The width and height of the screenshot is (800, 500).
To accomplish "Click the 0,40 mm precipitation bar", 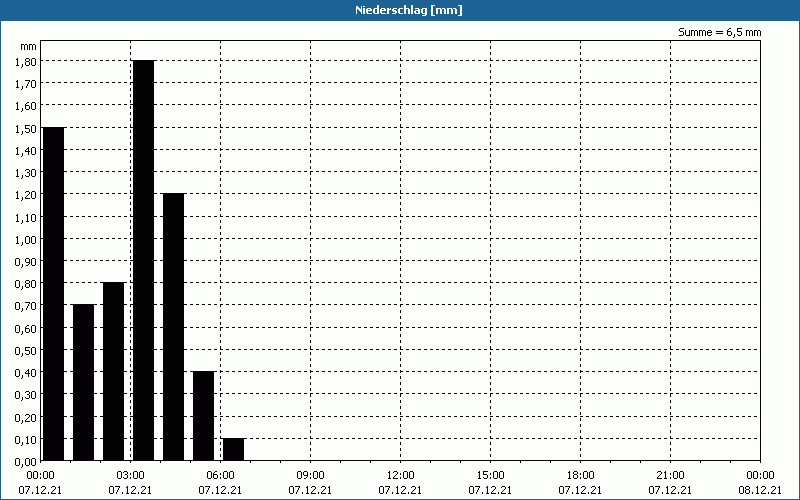I will 204,416.
